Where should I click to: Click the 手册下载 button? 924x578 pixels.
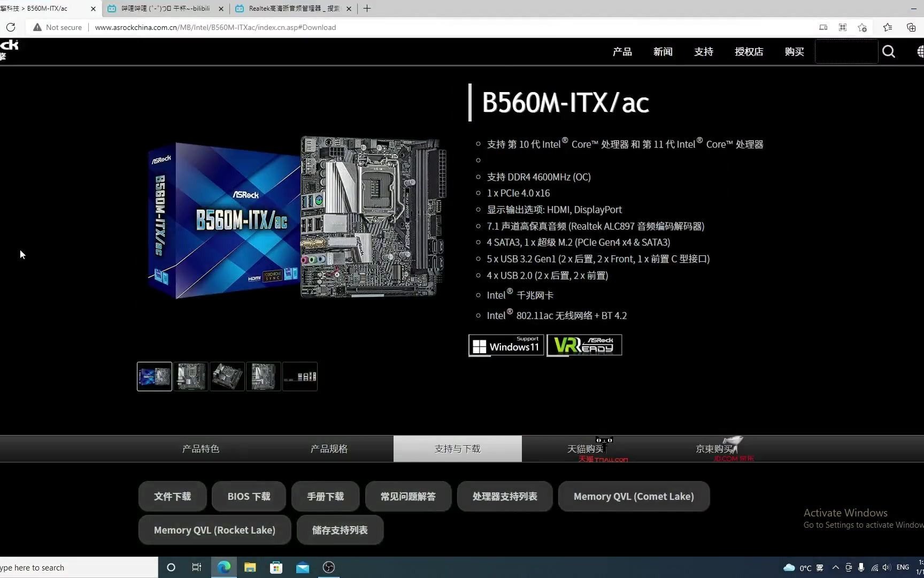[x=326, y=496]
